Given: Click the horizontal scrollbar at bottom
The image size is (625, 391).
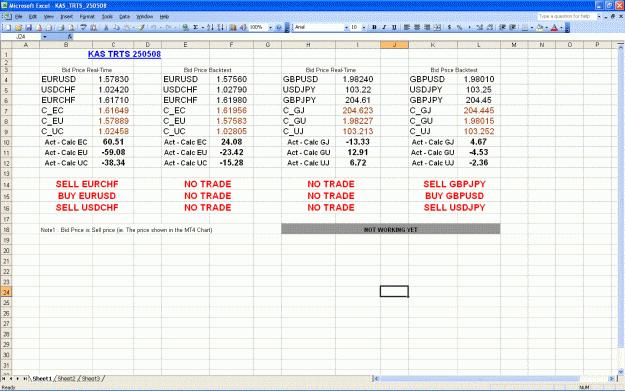Looking at the screenshot, I should (x=493, y=379).
